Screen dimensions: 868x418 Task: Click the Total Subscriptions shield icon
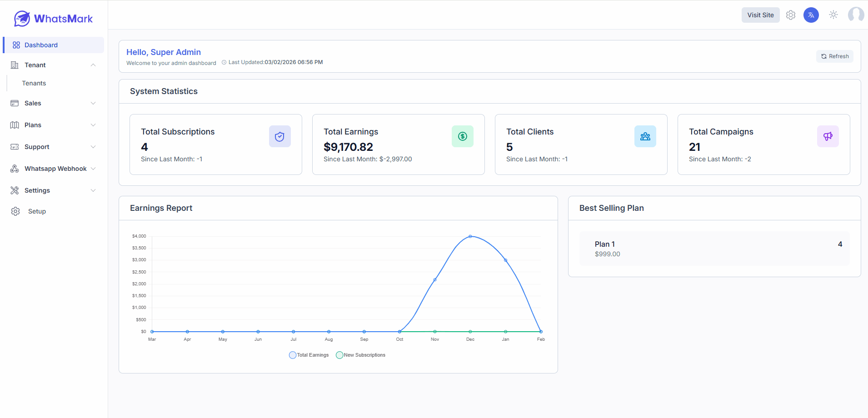279,136
